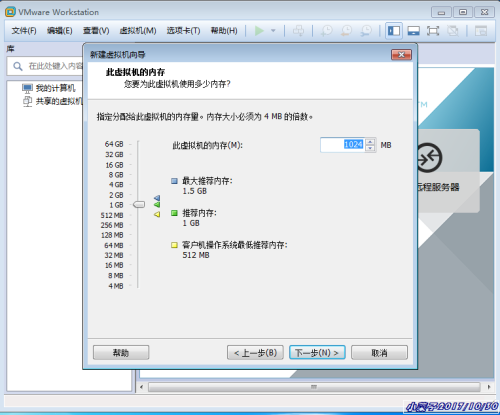
Task: Decrease memory with the spinner down arrow
Action: 370,148
